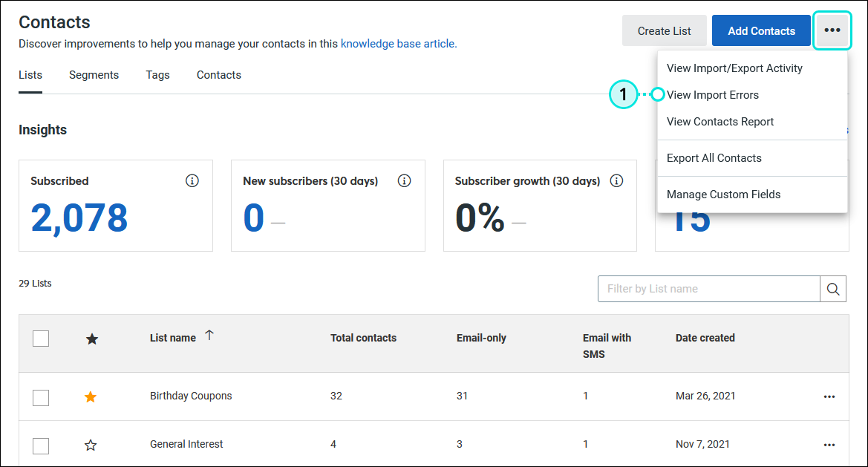The height and width of the screenshot is (467, 868).
Task: Toggle List name sort arrow
Action: click(209, 336)
